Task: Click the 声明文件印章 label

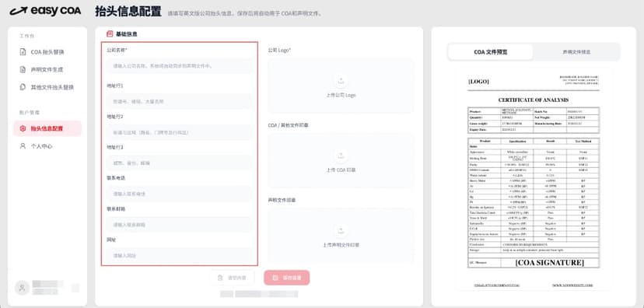Action: pyautogui.click(x=282, y=200)
